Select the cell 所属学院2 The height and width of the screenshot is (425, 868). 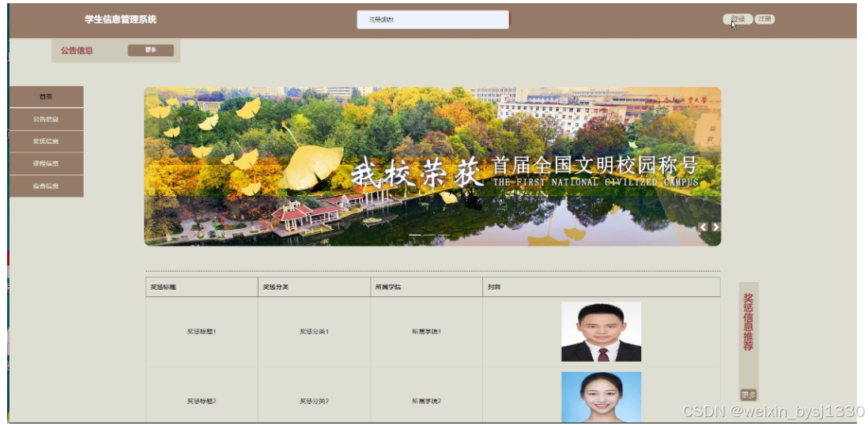(x=426, y=401)
